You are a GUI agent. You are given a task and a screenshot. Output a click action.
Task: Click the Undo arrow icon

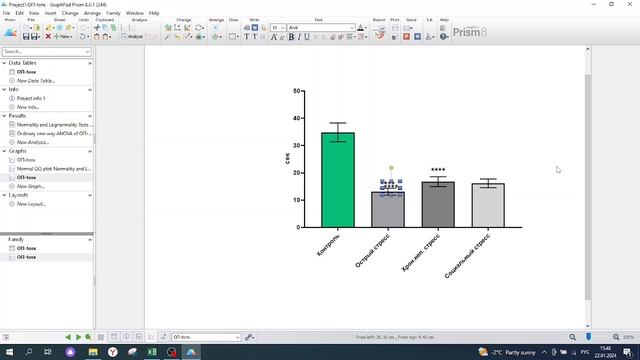tap(83, 37)
